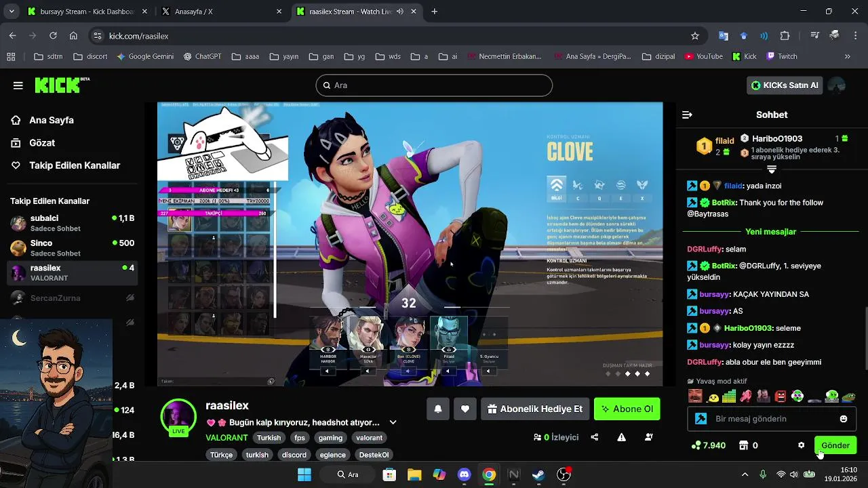Screen dimensions: 868x488
Task: Insert the green equalizer bars emote
Action: (729, 396)
